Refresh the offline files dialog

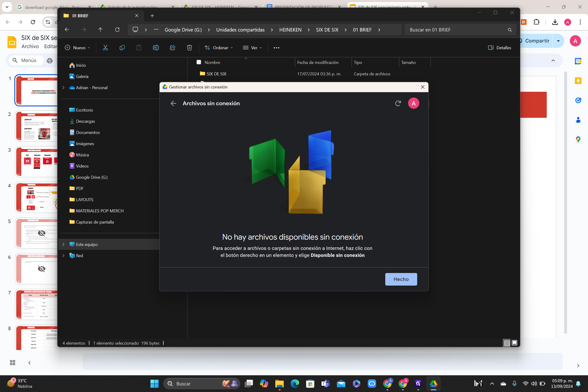pos(398,103)
